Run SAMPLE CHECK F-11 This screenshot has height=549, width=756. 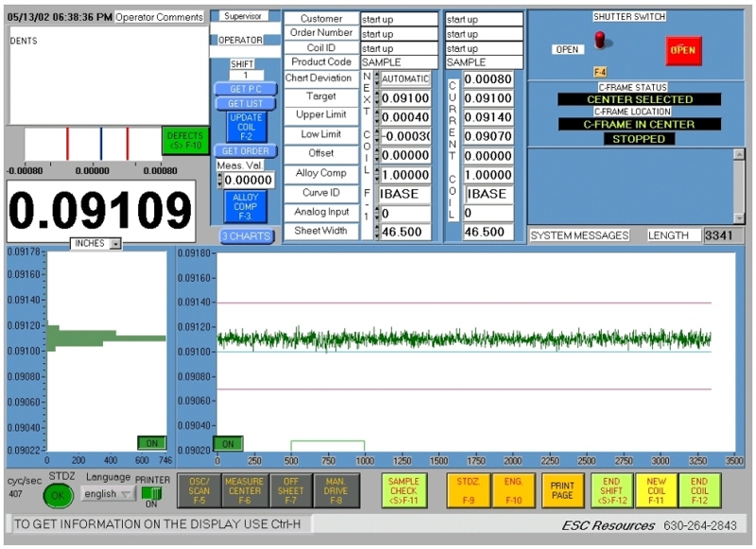pyautogui.click(x=404, y=489)
